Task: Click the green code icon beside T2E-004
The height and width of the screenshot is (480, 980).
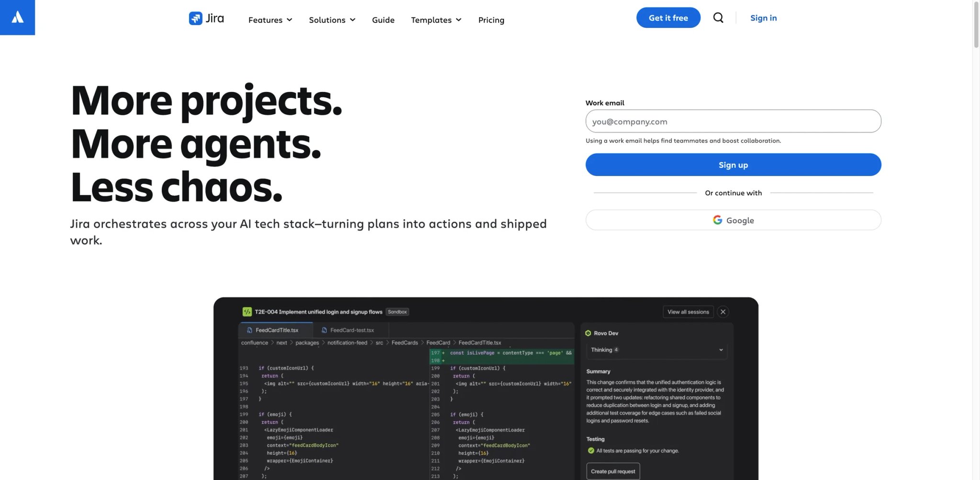Action: [x=247, y=312]
